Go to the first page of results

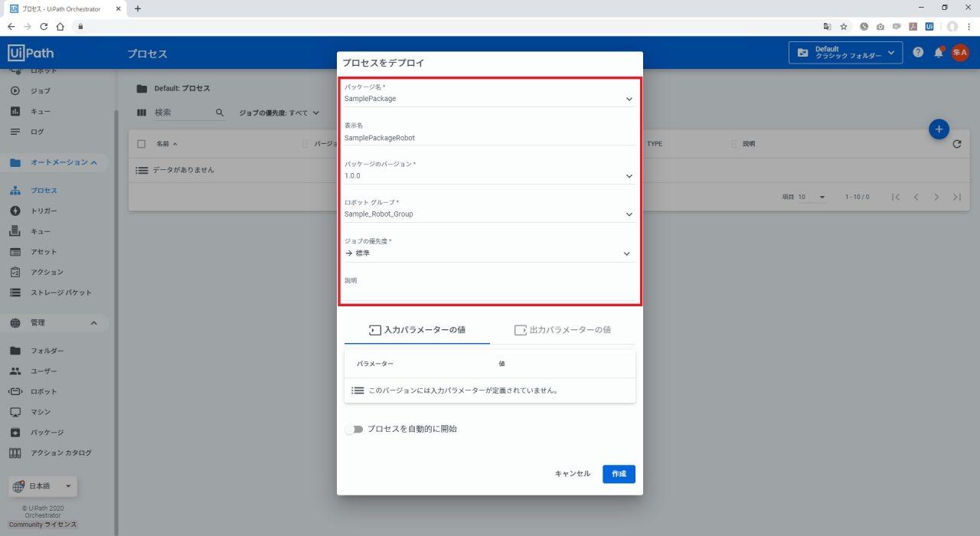[x=896, y=197]
